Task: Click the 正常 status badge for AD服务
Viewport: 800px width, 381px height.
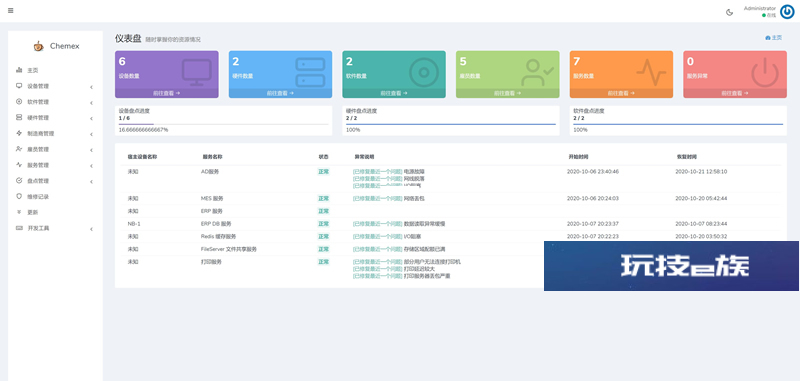Action: (323, 172)
